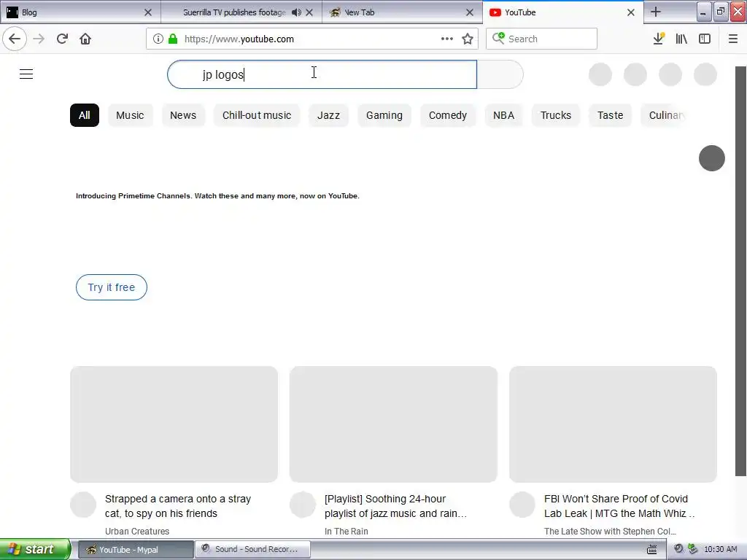This screenshot has height=560, width=747.
Task: Click the In The Rain channel avatar
Action: tap(303, 505)
